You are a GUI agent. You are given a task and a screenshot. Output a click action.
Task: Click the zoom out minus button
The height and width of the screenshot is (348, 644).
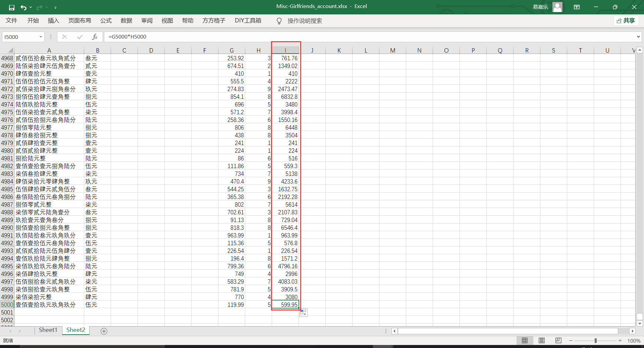pyautogui.click(x=571, y=341)
